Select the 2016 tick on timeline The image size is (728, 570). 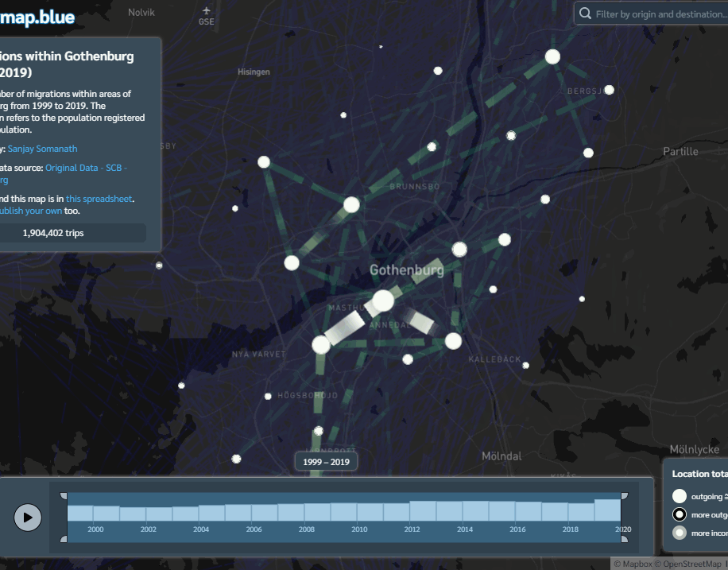(517, 529)
